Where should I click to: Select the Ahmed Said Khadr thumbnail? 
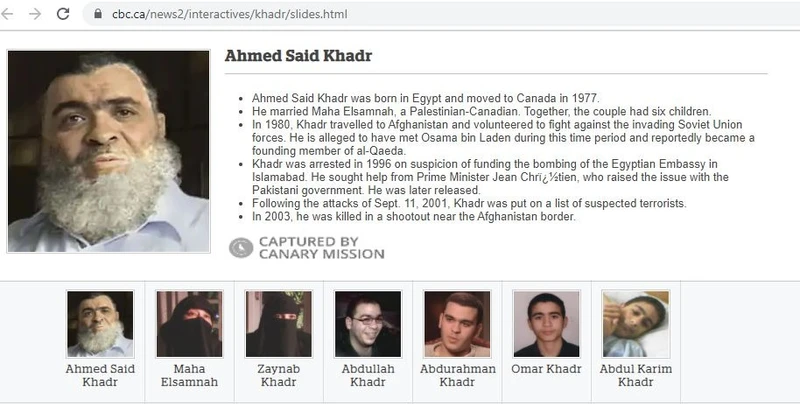99,324
